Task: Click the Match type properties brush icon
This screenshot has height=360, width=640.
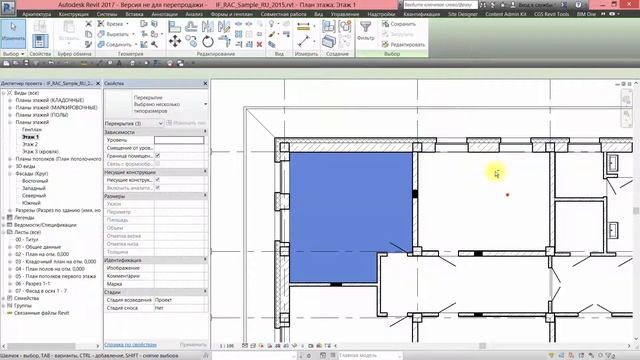Action: (x=89, y=44)
